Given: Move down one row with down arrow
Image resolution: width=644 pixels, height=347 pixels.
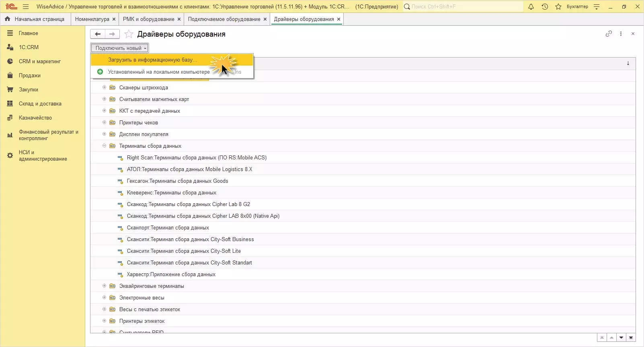Looking at the screenshot, I should tap(621, 337).
